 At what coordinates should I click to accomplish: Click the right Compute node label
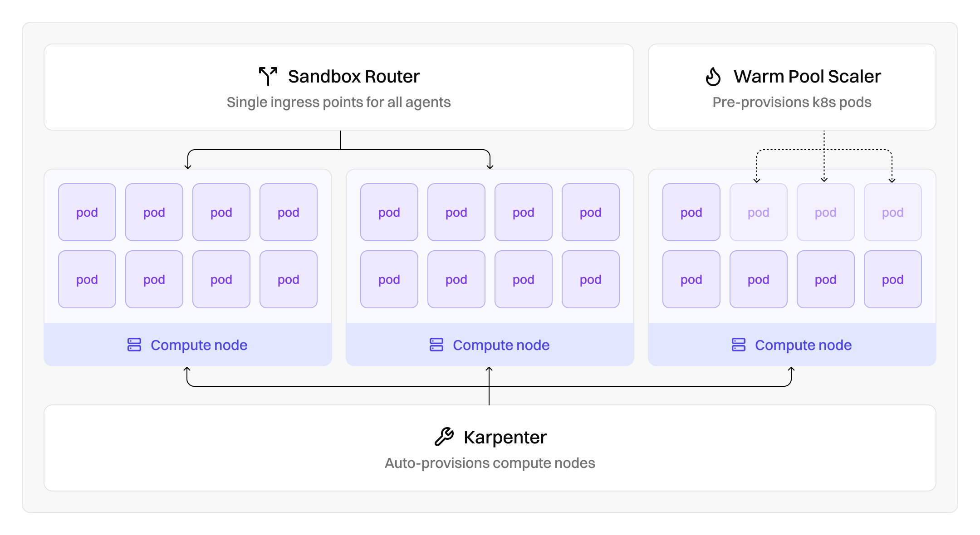[x=803, y=345]
